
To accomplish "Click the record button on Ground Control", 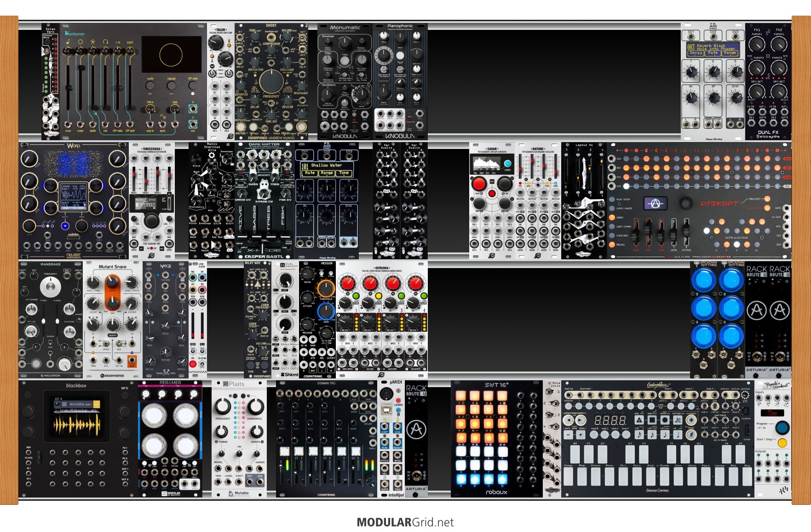I will coord(665,420).
